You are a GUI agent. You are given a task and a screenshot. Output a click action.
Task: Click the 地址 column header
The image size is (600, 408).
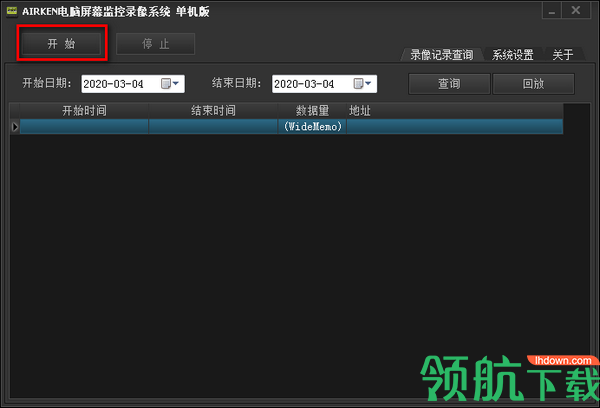point(455,111)
